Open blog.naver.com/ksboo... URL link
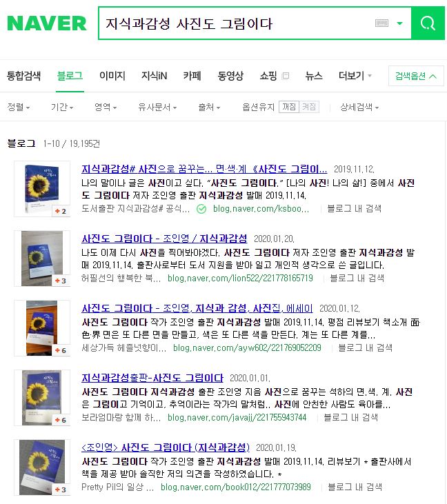The height and width of the screenshot is (504, 447). [261, 209]
